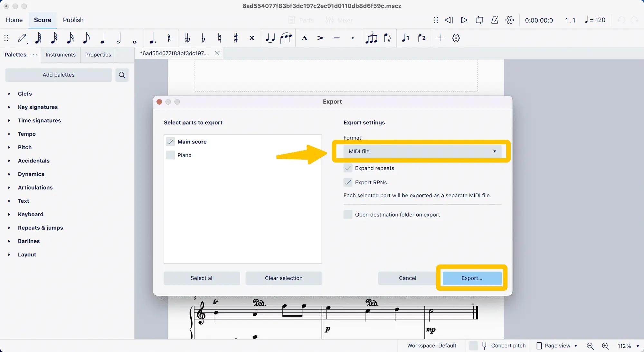This screenshot has width=644, height=352.
Task: Add tenuto articulation
Action: pyautogui.click(x=337, y=38)
